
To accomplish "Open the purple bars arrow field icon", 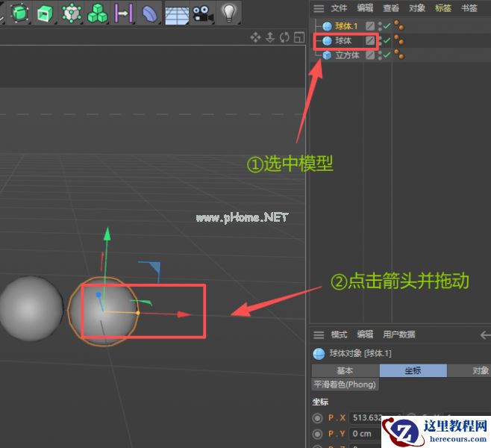I will click(x=123, y=13).
